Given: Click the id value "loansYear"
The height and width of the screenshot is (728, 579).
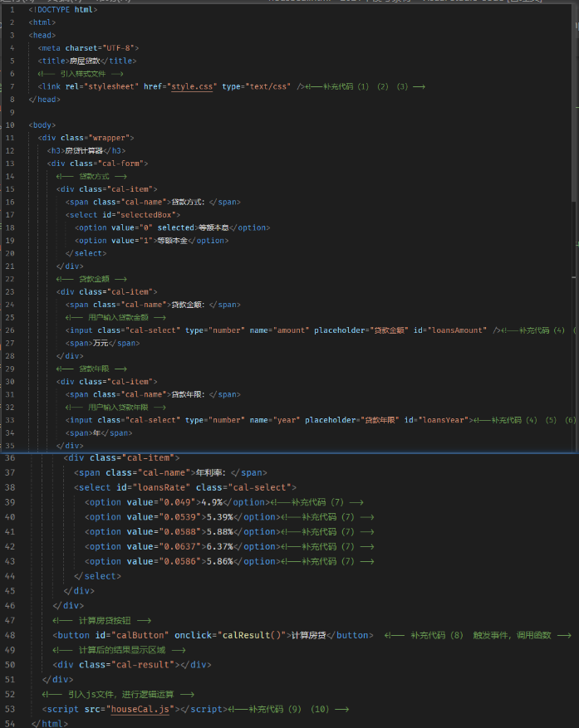Looking at the screenshot, I should point(444,420).
